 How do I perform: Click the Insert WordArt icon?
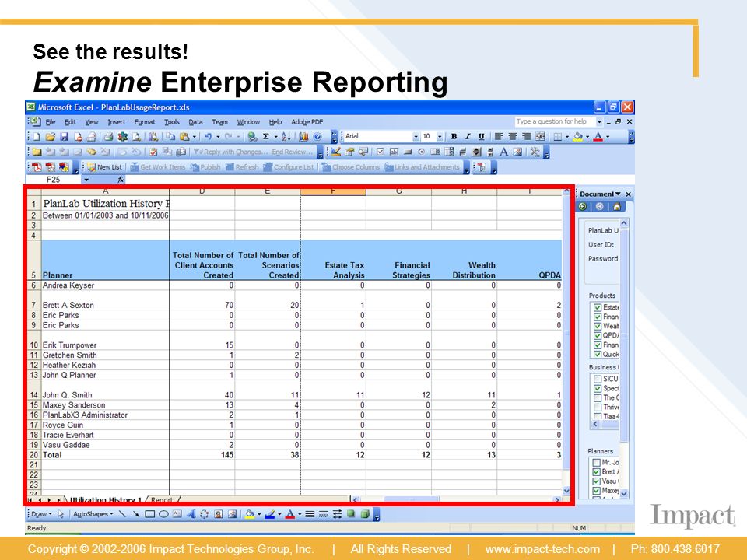click(x=191, y=514)
